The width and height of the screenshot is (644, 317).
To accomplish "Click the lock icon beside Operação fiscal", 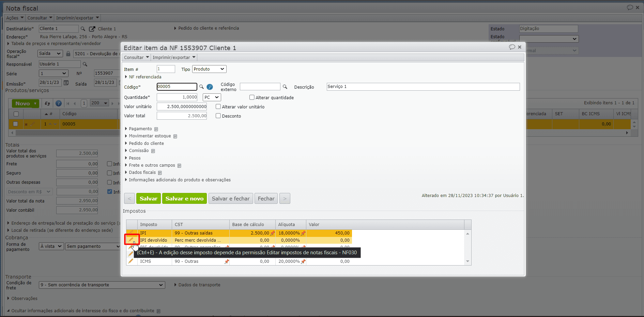I will (x=68, y=54).
